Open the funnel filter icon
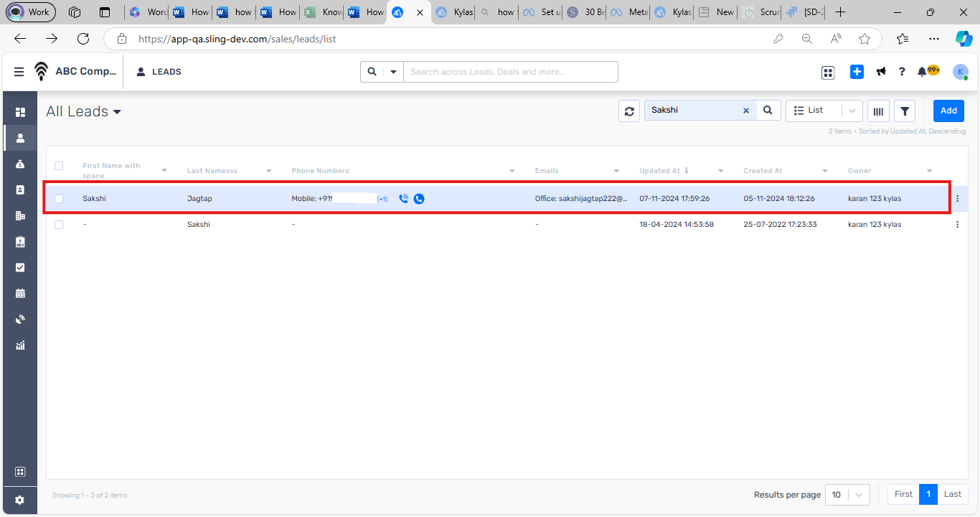This screenshot has width=980, height=517. (x=905, y=111)
